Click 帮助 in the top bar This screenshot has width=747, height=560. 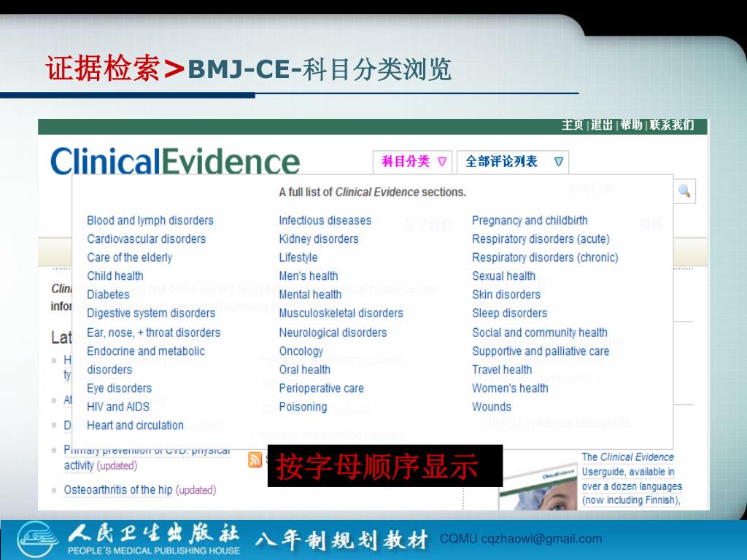[631, 125]
